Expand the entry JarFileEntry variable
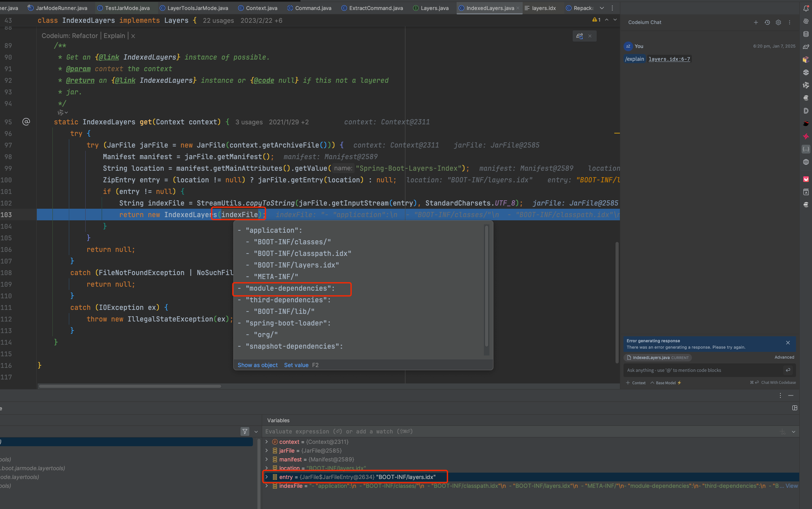 coord(267,477)
